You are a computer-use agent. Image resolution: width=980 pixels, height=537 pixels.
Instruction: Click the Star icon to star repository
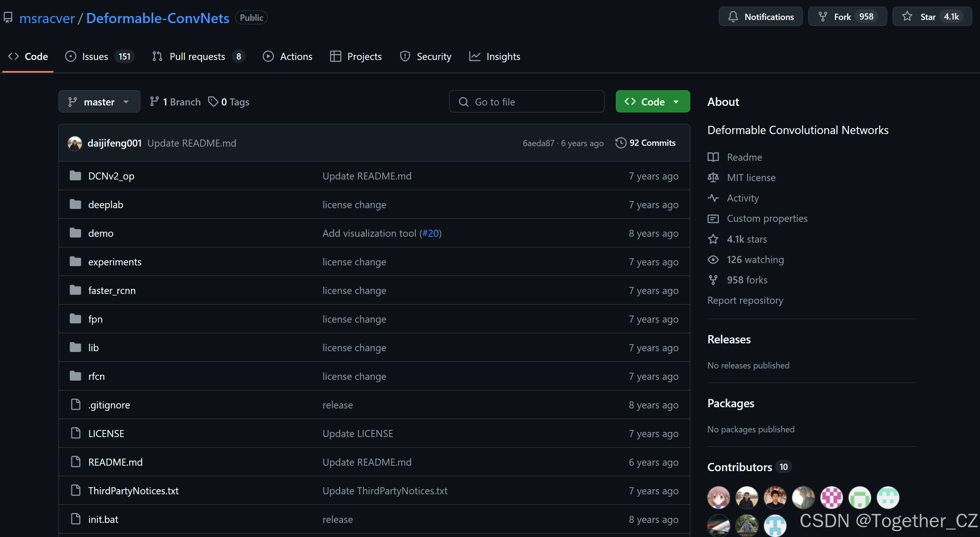[x=907, y=16]
